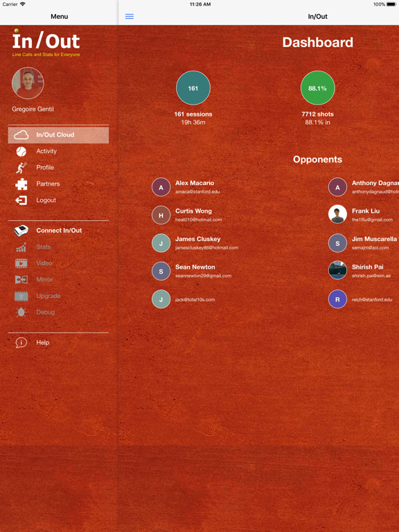Image resolution: width=399 pixels, height=532 pixels.
Task: Click Anthony Dagnaud's avatar
Action: click(x=337, y=187)
